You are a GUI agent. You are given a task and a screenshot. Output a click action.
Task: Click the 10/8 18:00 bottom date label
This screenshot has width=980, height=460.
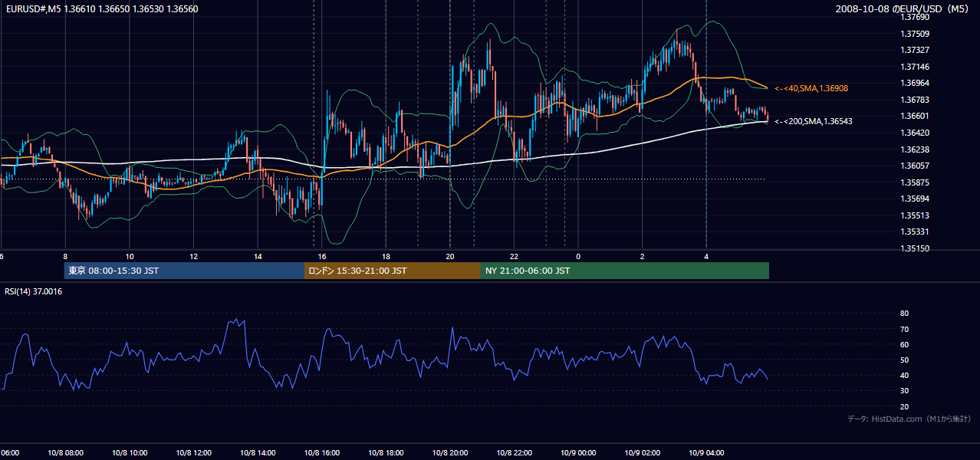[386, 453]
